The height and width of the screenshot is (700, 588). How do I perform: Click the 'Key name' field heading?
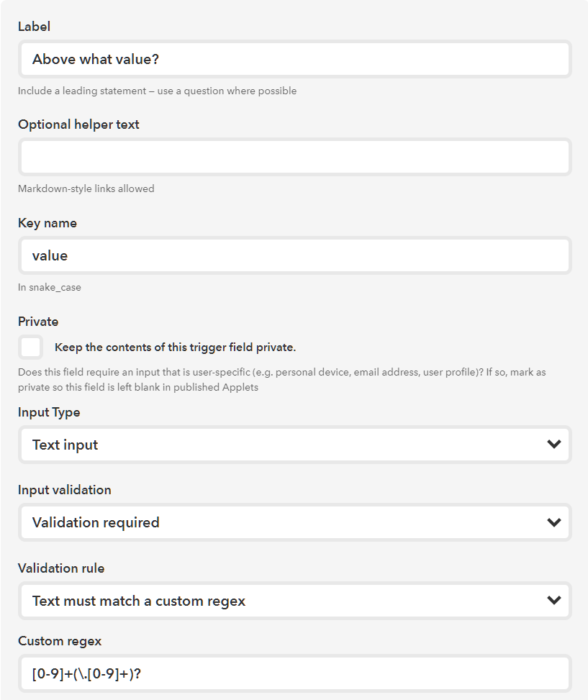tap(48, 223)
